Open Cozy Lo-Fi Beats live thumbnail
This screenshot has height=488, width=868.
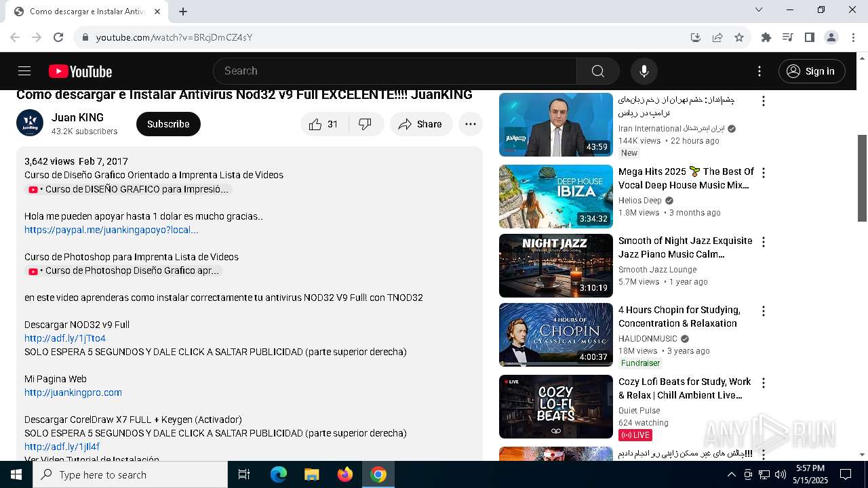tap(556, 407)
